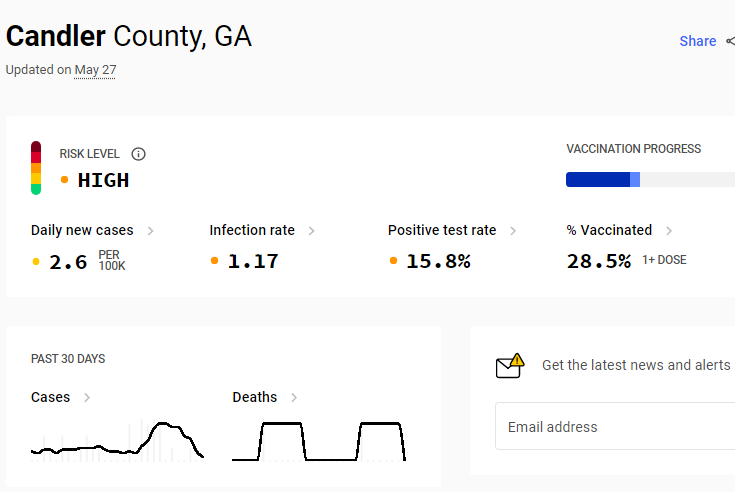Click the May 27 update date link

tap(95, 70)
